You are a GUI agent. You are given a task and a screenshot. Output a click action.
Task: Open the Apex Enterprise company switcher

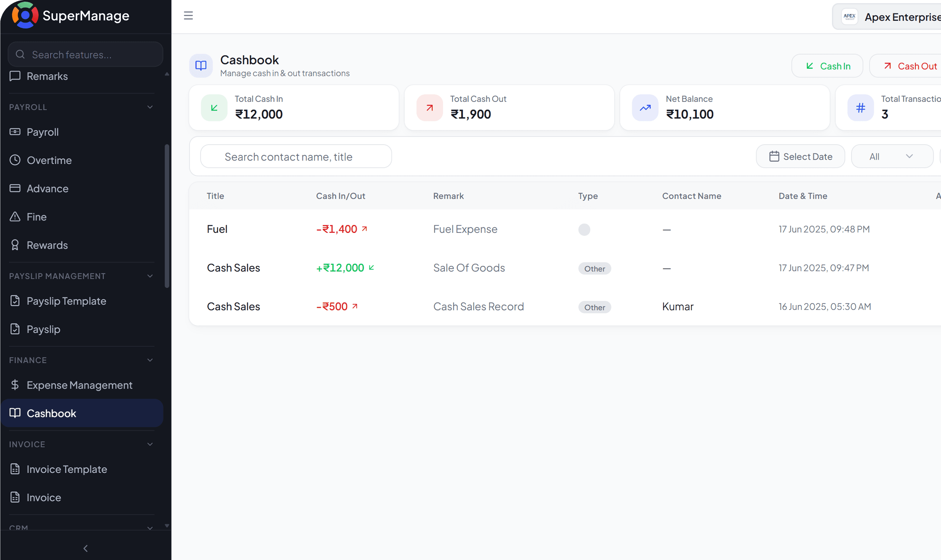[887, 17]
